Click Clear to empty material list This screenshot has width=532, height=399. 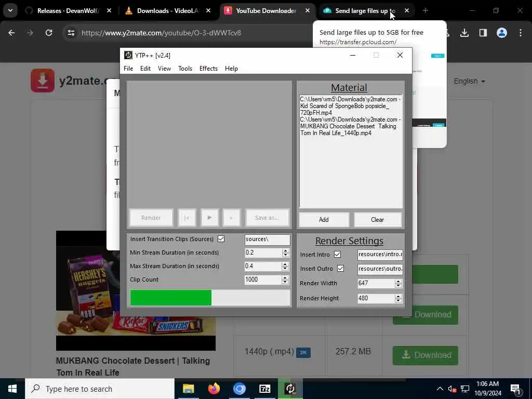377,220
